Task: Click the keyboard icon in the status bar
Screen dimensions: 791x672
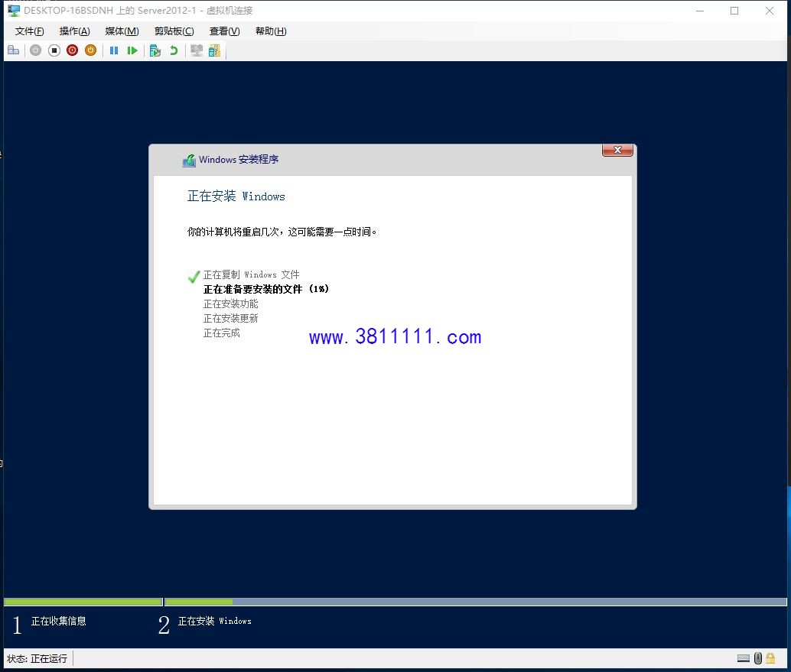Action: [x=743, y=658]
